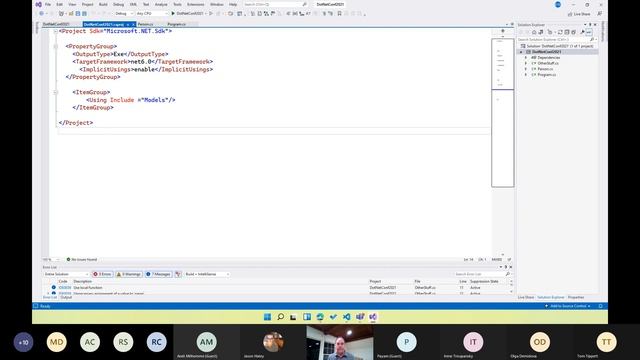The width and height of the screenshot is (640, 360).
Task: Open the Edit menu
Action: tap(60, 4)
